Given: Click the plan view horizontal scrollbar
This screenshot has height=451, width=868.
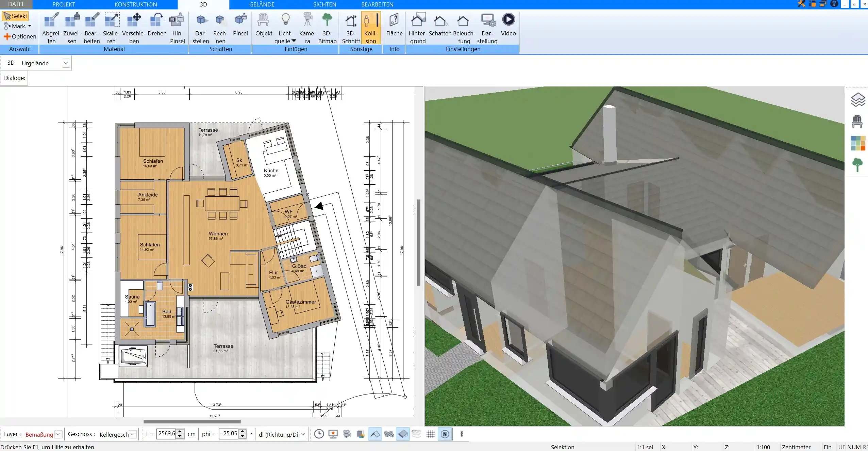Looking at the screenshot, I should click(x=192, y=421).
